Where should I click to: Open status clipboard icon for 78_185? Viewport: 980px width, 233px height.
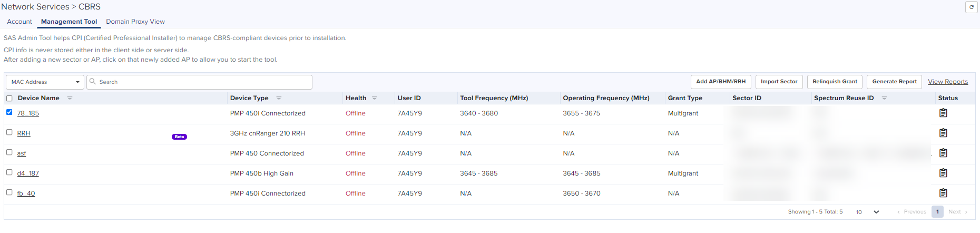point(943,113)
